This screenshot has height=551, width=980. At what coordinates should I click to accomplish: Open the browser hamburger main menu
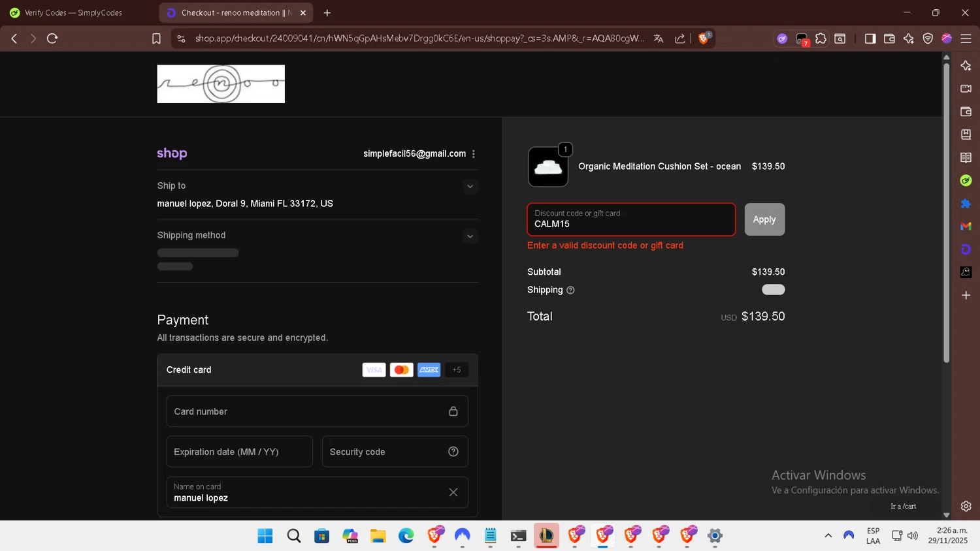pos(966,39)
